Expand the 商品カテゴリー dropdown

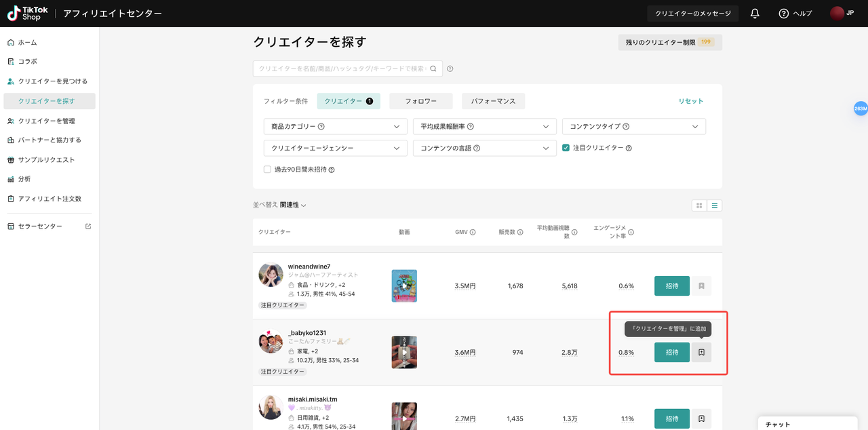click(335, 126)
